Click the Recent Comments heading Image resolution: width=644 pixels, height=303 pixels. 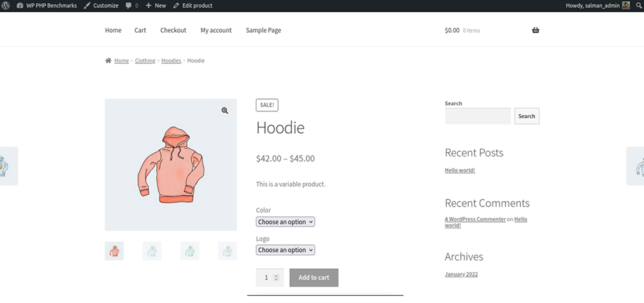[x=487, y=203]
